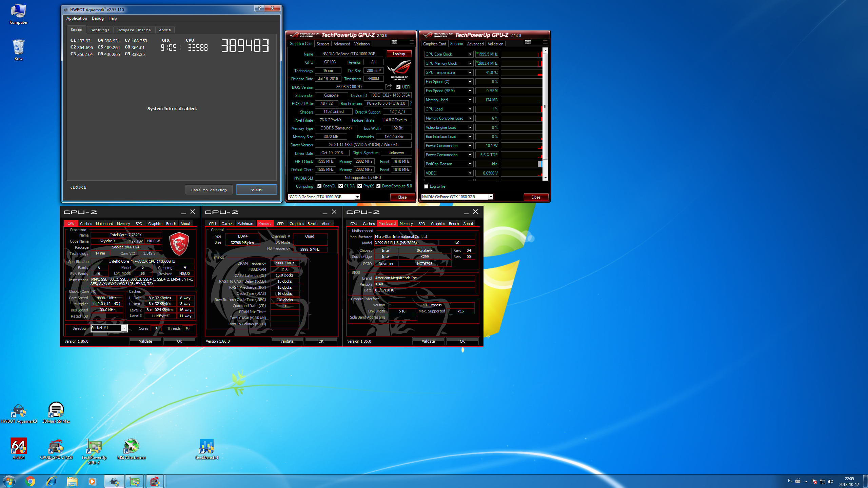The image size is (868, 488).
Task: Open GPU selector dropdown in left GPU-Z window
Action: click(357, 197)
